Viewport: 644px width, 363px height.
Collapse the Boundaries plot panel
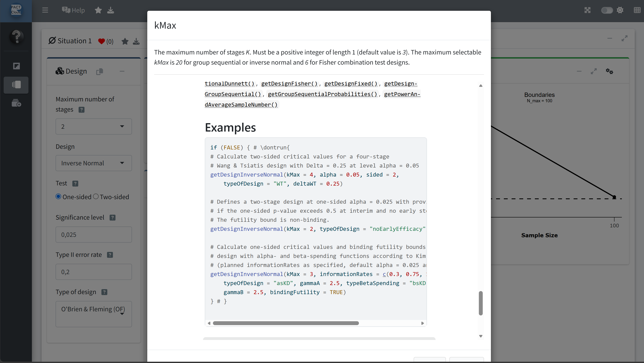(579, 71)
